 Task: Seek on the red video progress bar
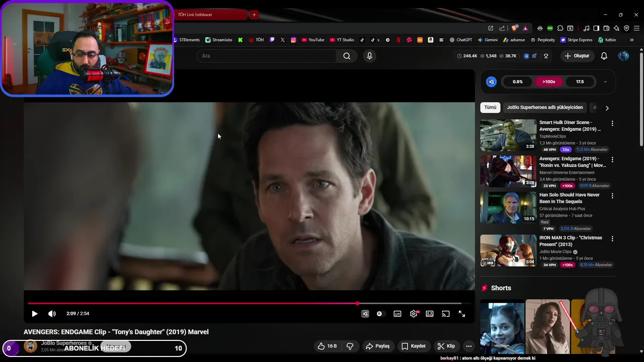(x=249, y=303)
